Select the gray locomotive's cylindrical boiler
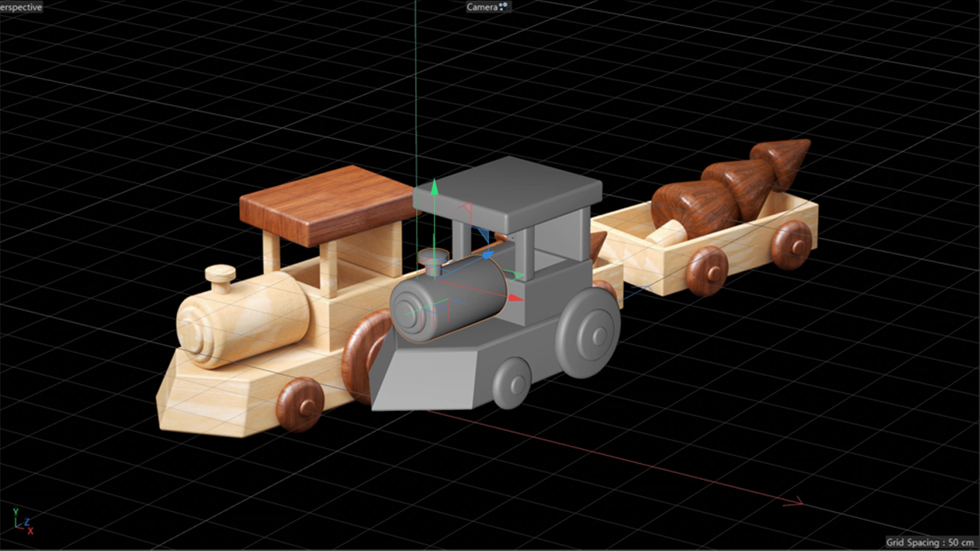 (448, 300)
